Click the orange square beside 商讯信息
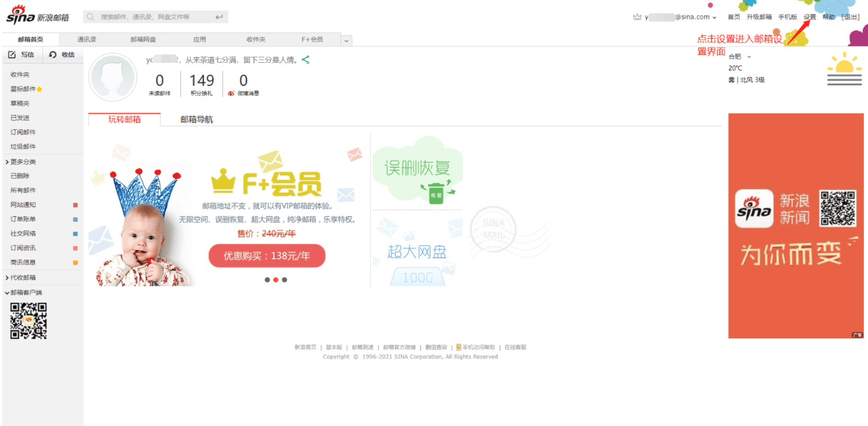868x426 pixels. [x=76, y=263]
